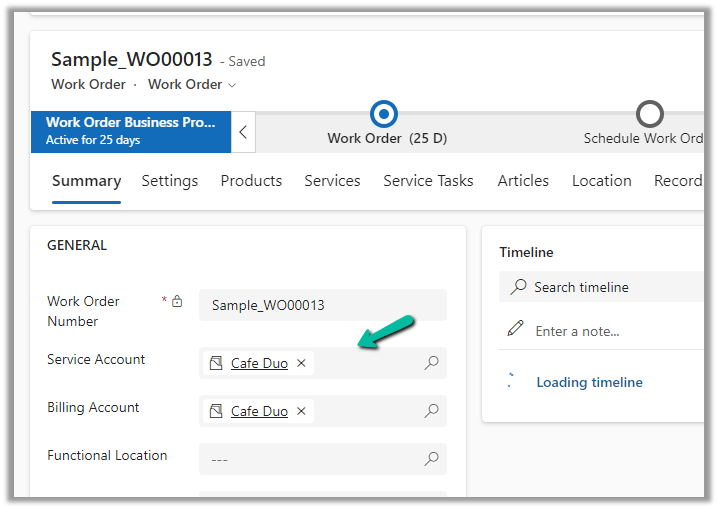
Task: Click the Functional Location search icon
Action: [431, 459]
